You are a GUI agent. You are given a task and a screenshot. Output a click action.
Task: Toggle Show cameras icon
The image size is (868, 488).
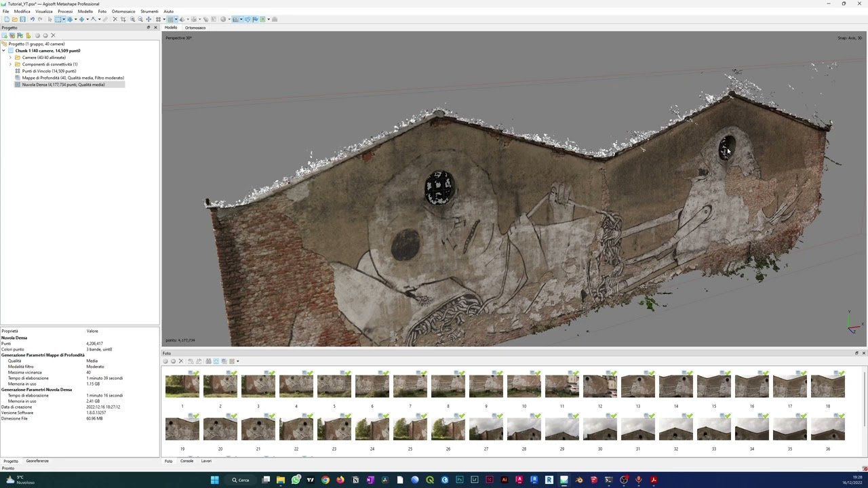(235, 19)
